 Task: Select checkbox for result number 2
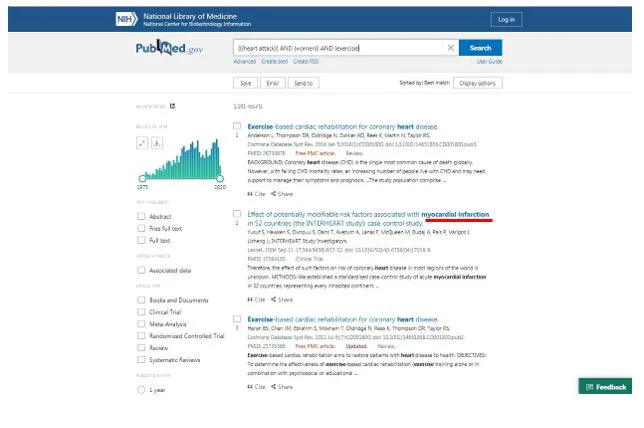(x=237, y=214)
